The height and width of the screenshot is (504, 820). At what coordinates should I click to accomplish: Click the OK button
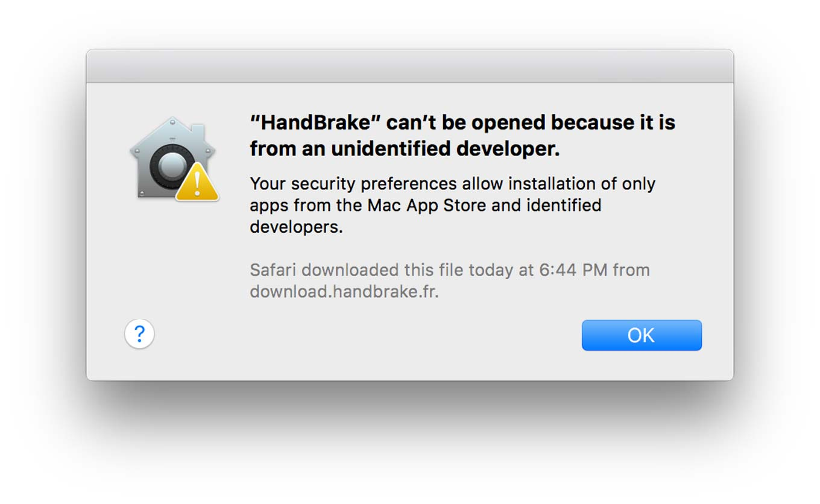(x=642, y=335)
